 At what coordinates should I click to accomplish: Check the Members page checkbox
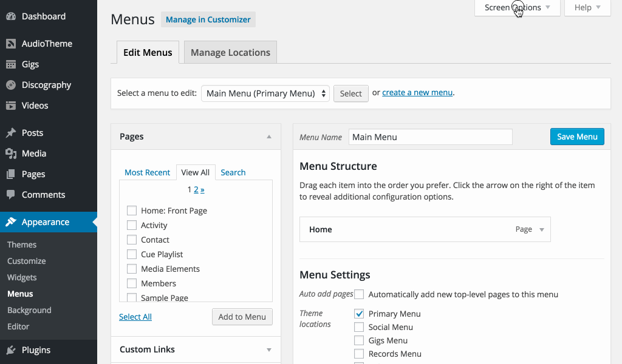click(132, 283)
